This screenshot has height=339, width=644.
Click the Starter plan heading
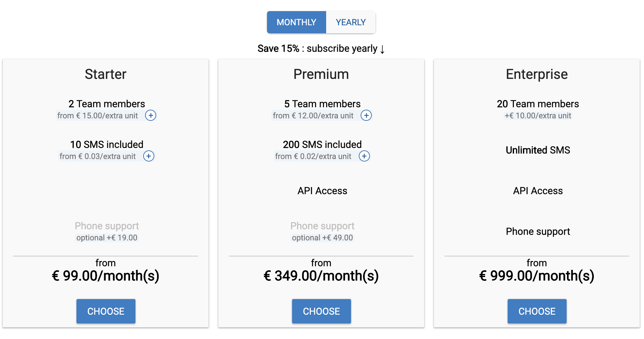(106, 74)
